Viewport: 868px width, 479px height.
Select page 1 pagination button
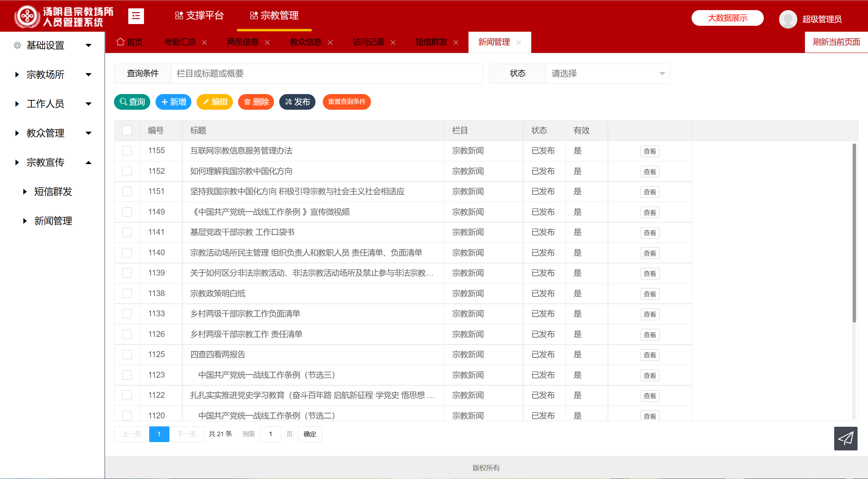[159, 434]
